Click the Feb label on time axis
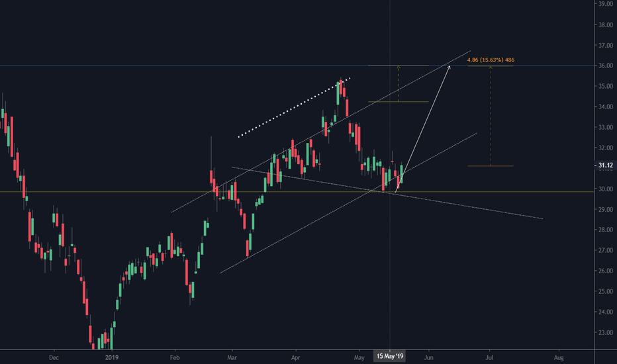This screenshot has height=364, width=617. coord(175,357)
